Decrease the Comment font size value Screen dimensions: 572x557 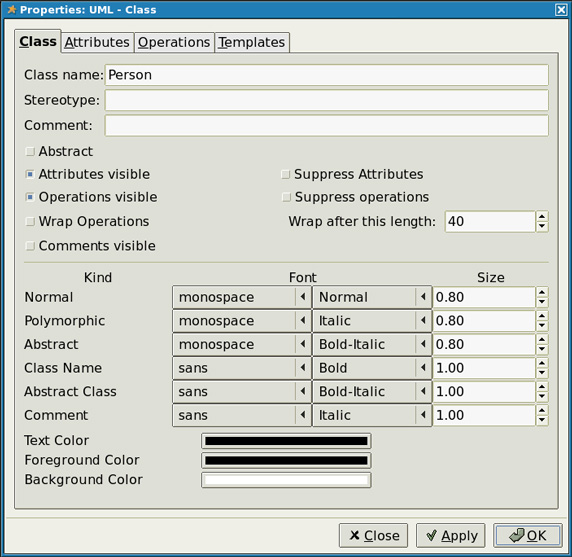click(542, 420)
